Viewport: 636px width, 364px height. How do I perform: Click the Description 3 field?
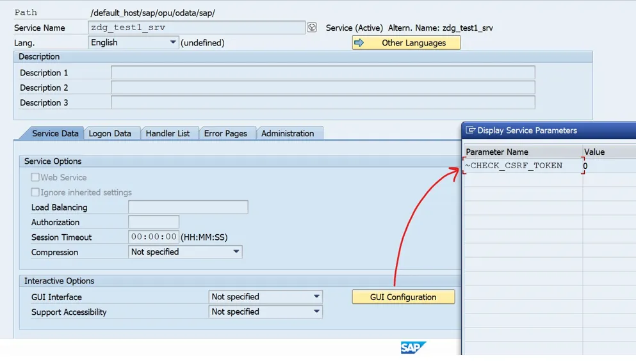coord(323,102)
